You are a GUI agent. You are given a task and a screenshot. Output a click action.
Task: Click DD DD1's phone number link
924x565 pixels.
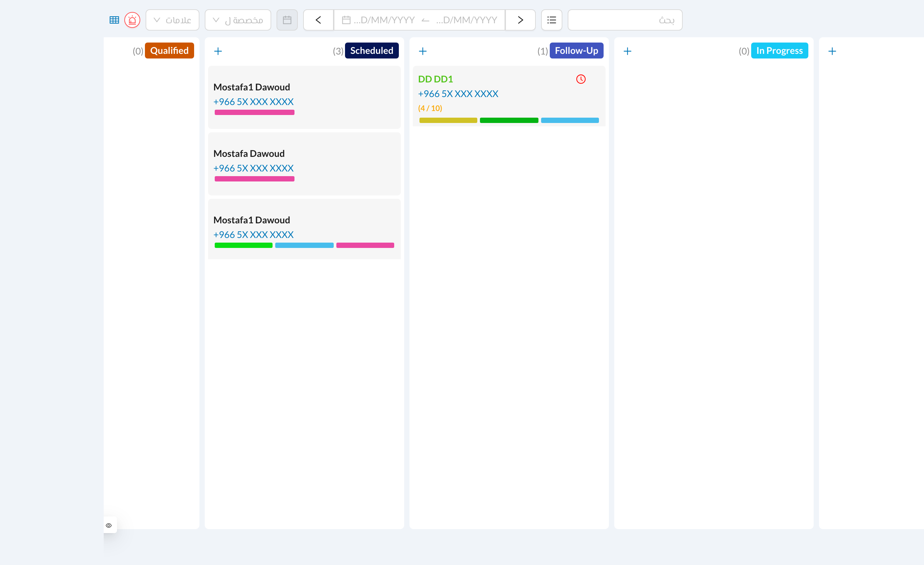[458, 94]
